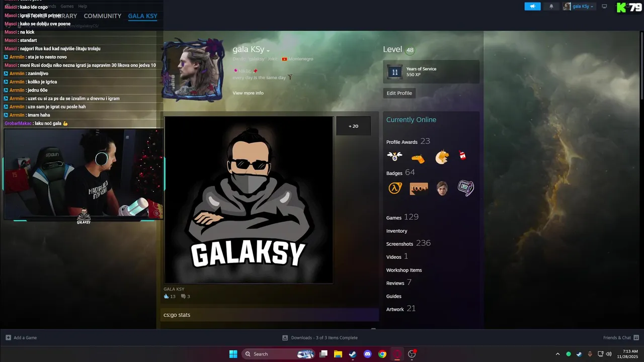Open Discord from the taskbar

(x=367, y=354)
